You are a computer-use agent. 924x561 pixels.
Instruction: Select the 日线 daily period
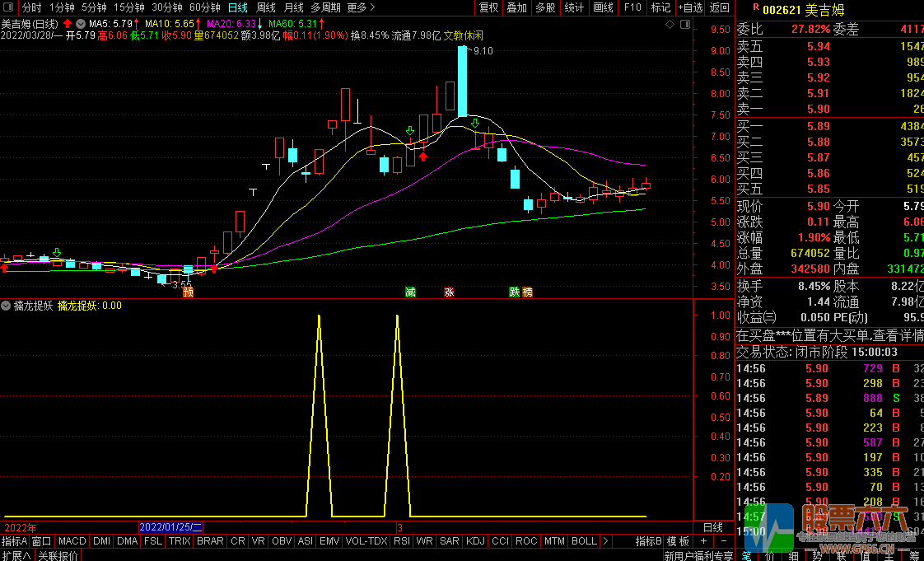[x=238, y=7]
